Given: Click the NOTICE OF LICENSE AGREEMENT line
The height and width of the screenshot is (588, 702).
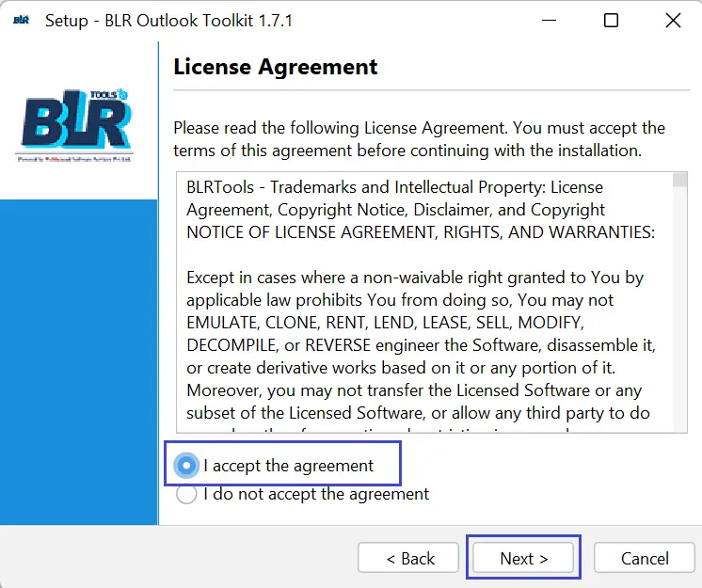Looking at the screenshot, I should (x=421, y=232).
